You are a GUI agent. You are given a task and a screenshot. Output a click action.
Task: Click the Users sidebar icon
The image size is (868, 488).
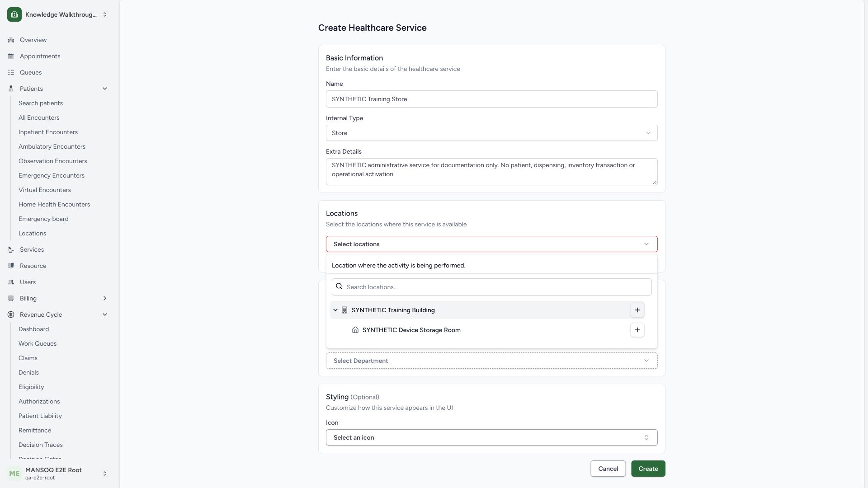(x=11, y=282)
